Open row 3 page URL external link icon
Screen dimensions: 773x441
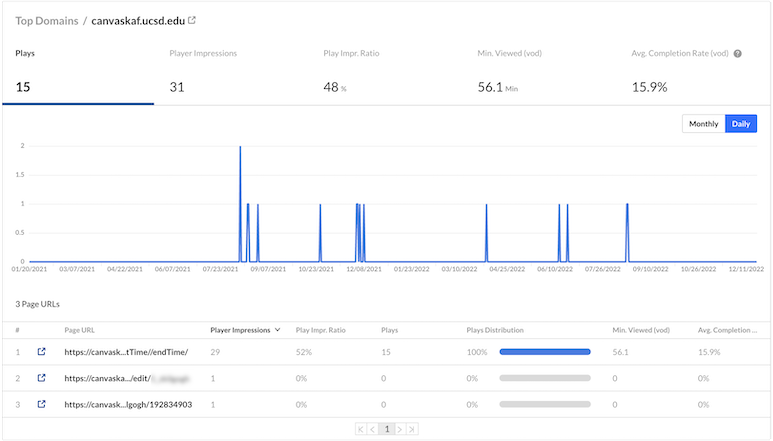tap(41, 404)
